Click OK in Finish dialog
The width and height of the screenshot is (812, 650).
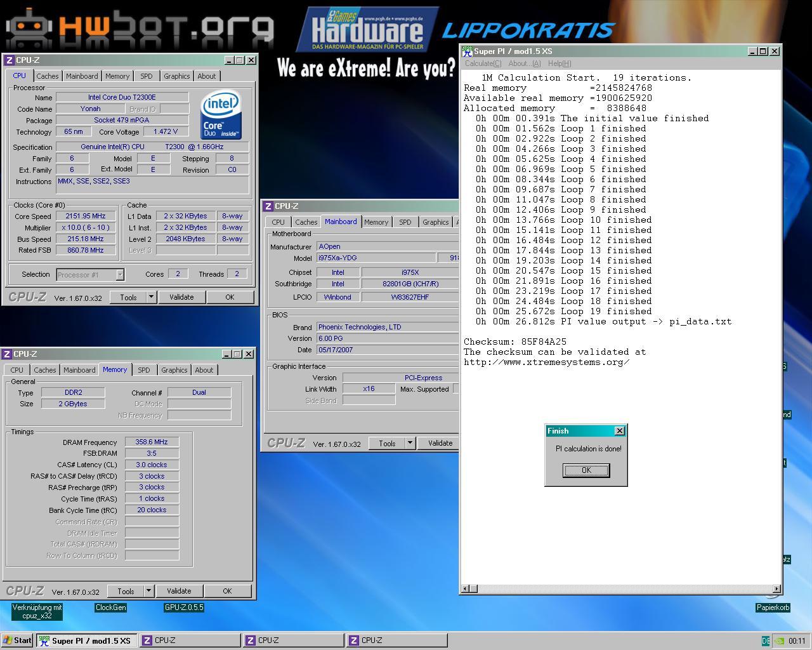[x=586, y=470]
